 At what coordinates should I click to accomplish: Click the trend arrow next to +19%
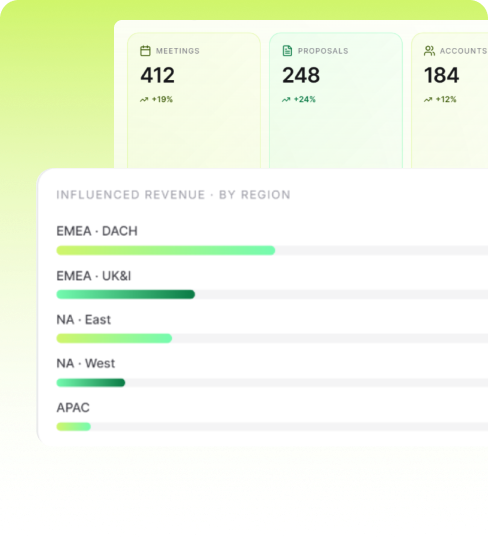[x=144, y=100]
